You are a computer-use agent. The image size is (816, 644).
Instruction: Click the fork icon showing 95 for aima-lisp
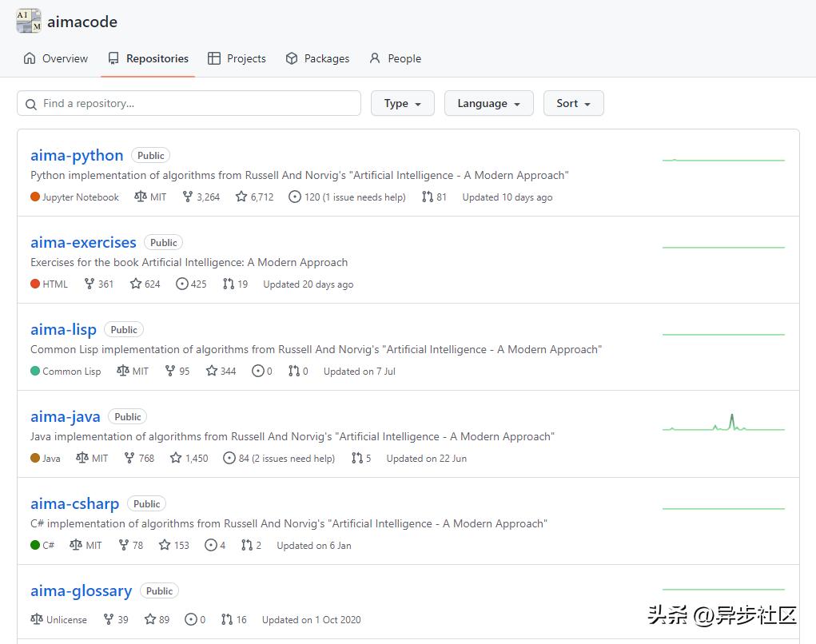tap(170, 371)
